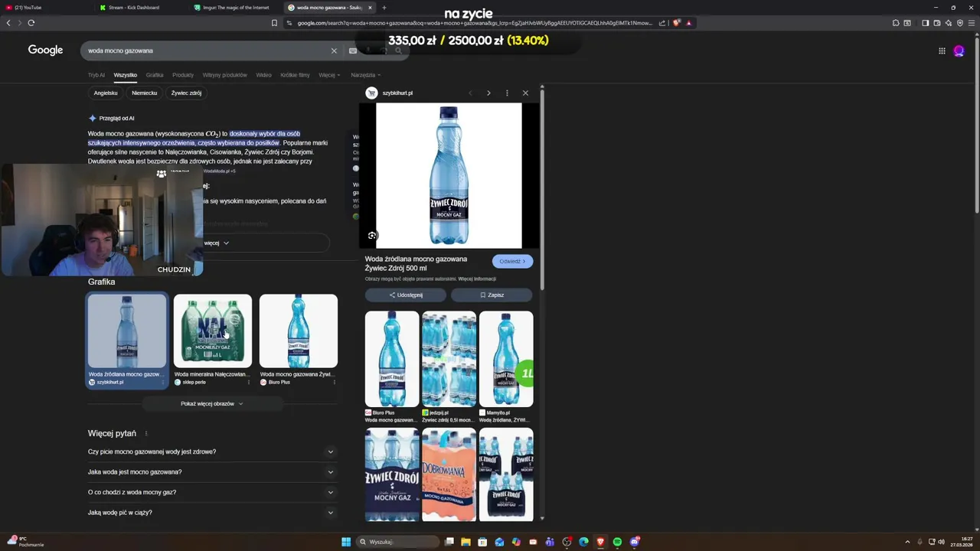The width and height of the screenshot is (980, 551).
Task: Expand O co chodzi z woda mocny gaz
Action: point(212,492)
